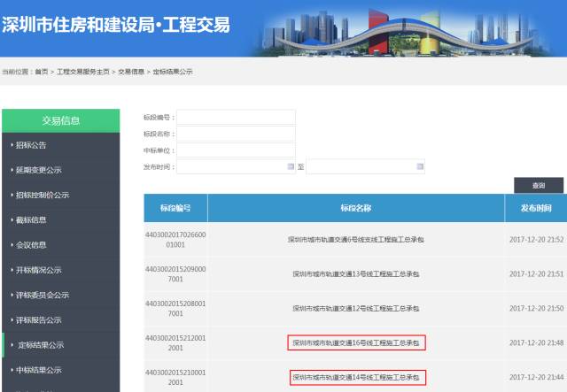The width and height of the screenshot is (567, 392).
Task: Click the 中标单位 input box
Action: click(236, 150)
